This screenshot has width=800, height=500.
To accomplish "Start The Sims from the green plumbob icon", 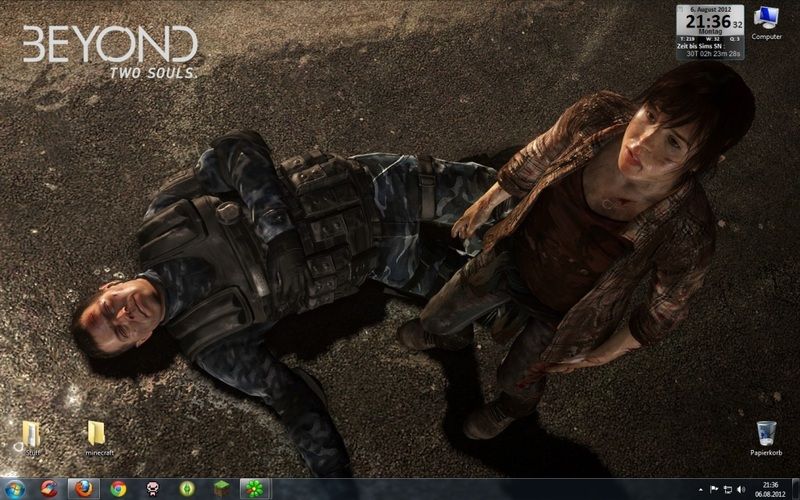I will (x=187, y=489).
